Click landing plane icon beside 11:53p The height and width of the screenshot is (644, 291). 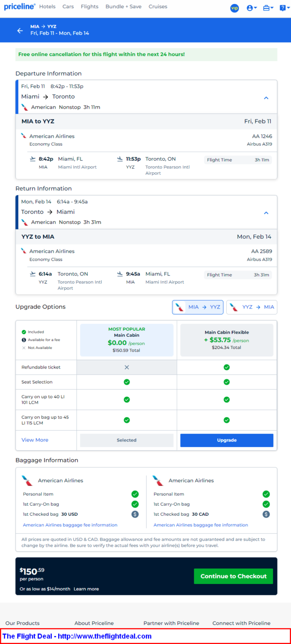pos(120,159)
